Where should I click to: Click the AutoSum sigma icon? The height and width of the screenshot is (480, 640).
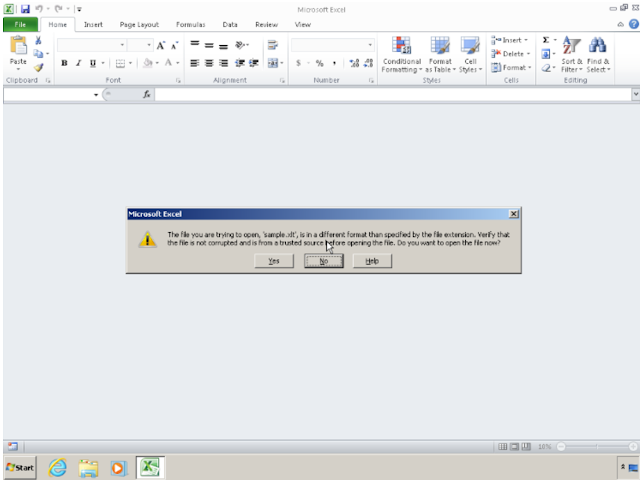pos(546,40)
